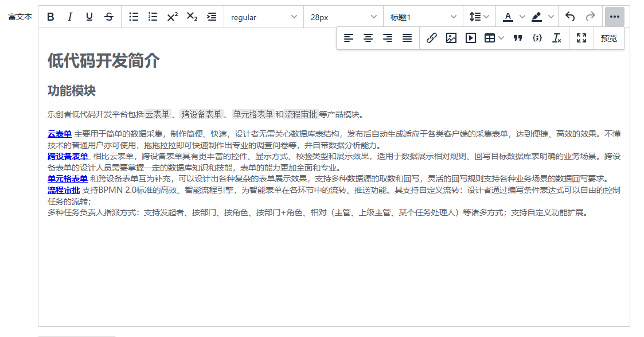The image size is (644, 337).
Task: Click the 预览 preview button
Action: pos(609,38)
